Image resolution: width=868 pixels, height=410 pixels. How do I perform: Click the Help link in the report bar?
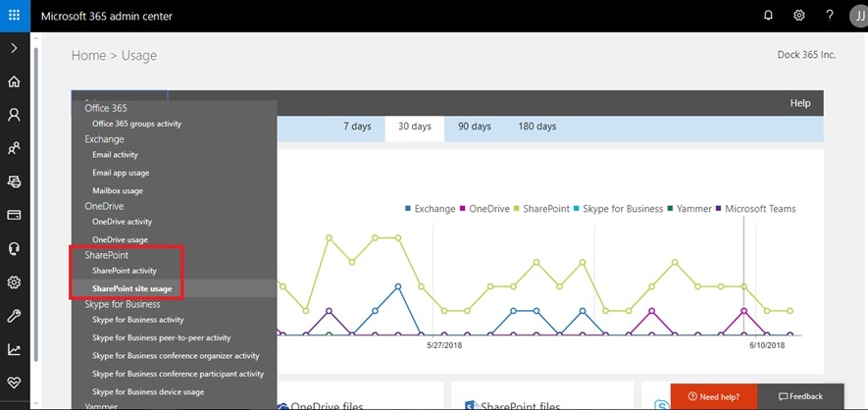(800, 103)
